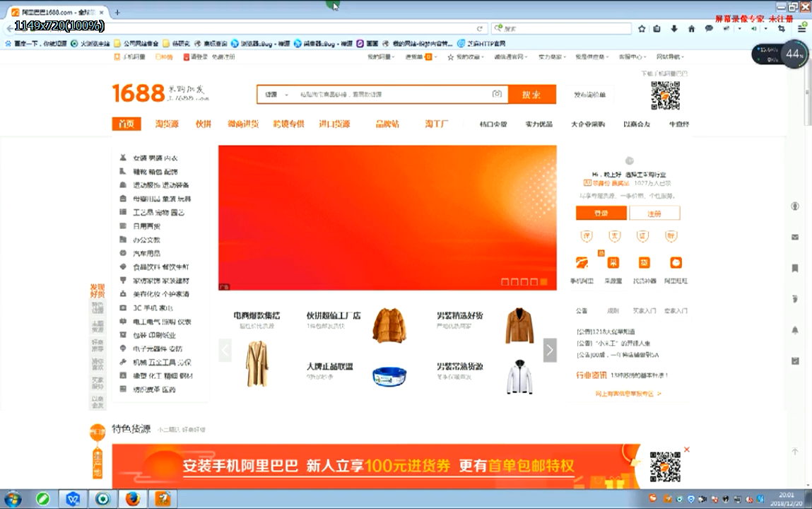This screenshot has width=812, height=509.
Task: Click the banner carousel next arrow
Action: pos(550,350)
